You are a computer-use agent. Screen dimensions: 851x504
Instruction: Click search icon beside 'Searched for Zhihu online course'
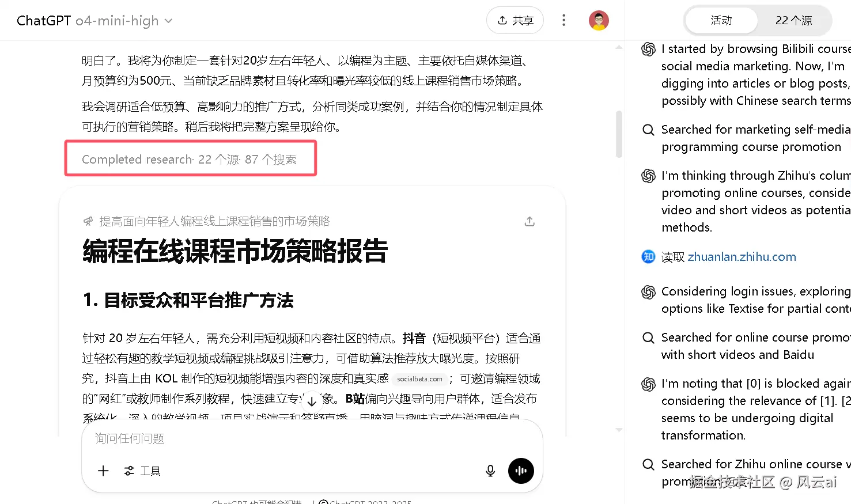[x=648, y=464]
